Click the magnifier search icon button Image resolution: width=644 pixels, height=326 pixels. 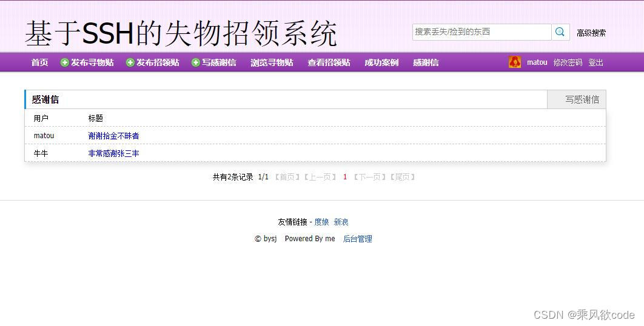click(x=560, y=32)
